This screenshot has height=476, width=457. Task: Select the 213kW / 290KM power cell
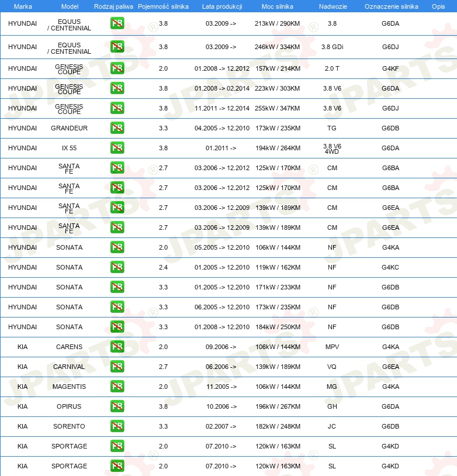pyautogui.click(x=278, y=23)
